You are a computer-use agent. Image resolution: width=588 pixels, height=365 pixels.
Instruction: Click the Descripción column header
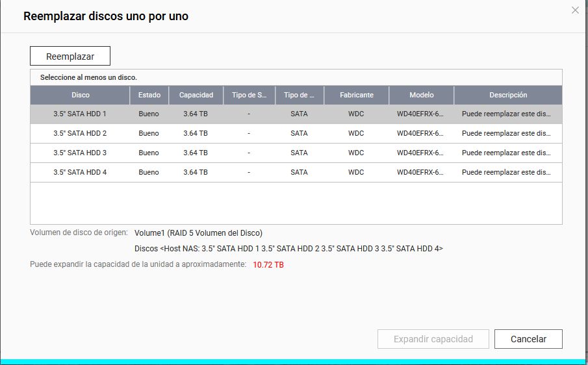click(x=508, y=95)
